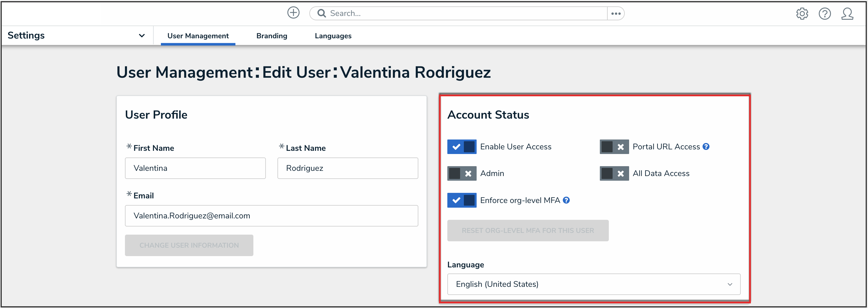The width and height of the screenshot is (868, 308).
Task: Click the plus create-new icon
Action: coord(293,13)
